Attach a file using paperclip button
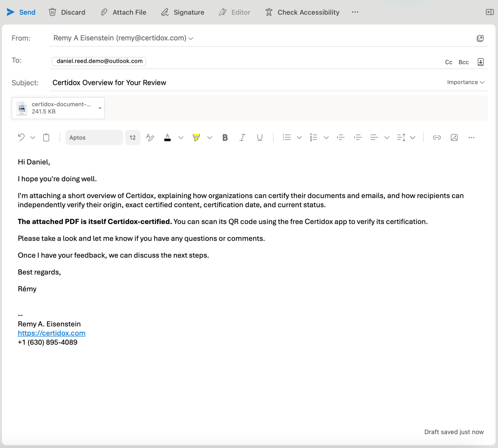This screenshot has width=498, height=448. click(x=124, y=12)
